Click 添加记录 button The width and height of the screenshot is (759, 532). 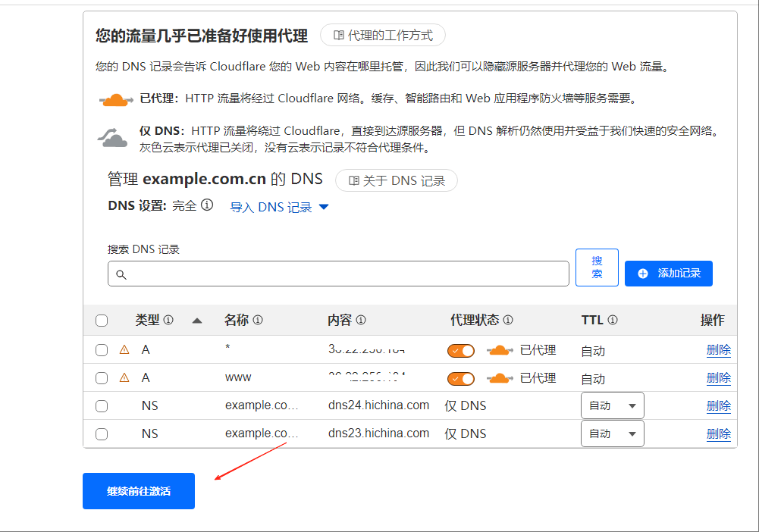[x=668, y=274]
